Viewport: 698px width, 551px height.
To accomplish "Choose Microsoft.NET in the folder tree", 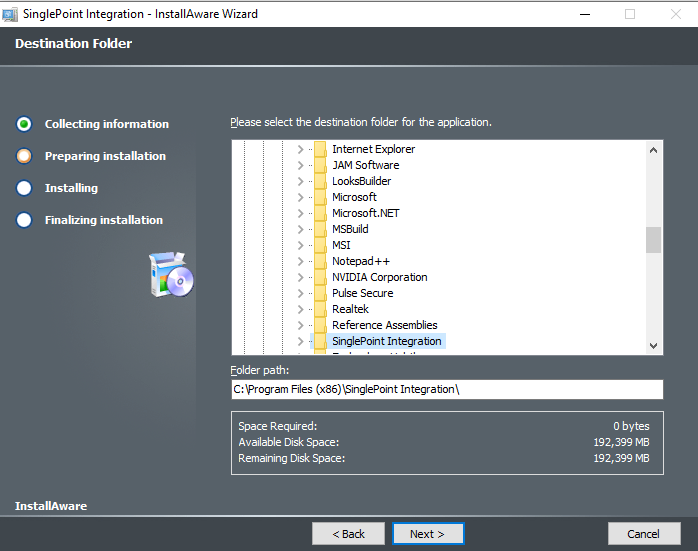I will click(365, 213).
